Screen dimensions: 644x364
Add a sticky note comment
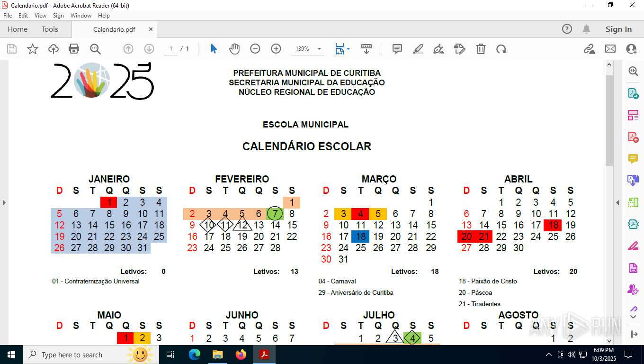point(397,49)
